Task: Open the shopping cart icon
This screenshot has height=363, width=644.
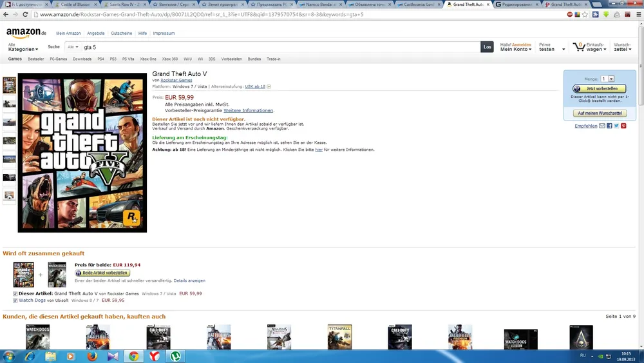Action: point(579,47)
